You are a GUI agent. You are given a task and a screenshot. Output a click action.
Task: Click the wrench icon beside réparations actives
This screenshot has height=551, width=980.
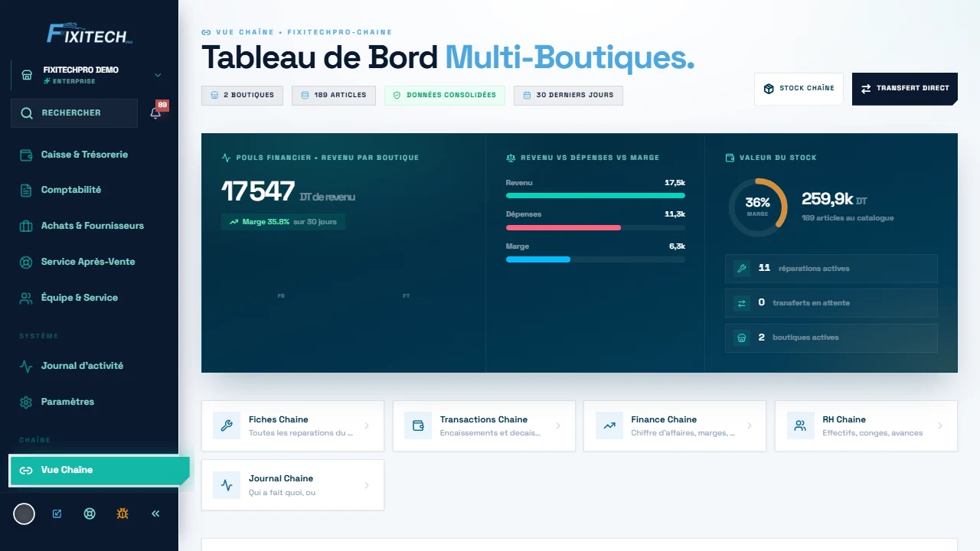pos(741,268)
